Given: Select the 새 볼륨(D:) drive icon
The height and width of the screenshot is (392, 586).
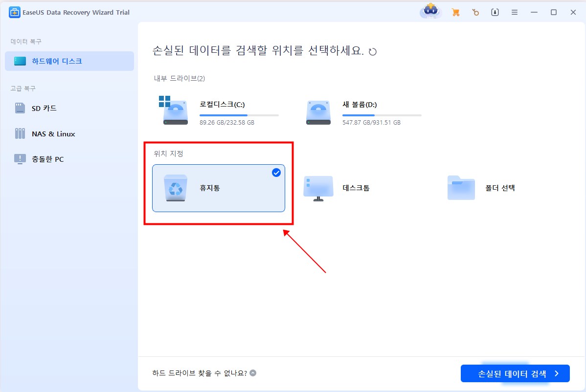Looking at the screenshot, I should click(318, 112).
